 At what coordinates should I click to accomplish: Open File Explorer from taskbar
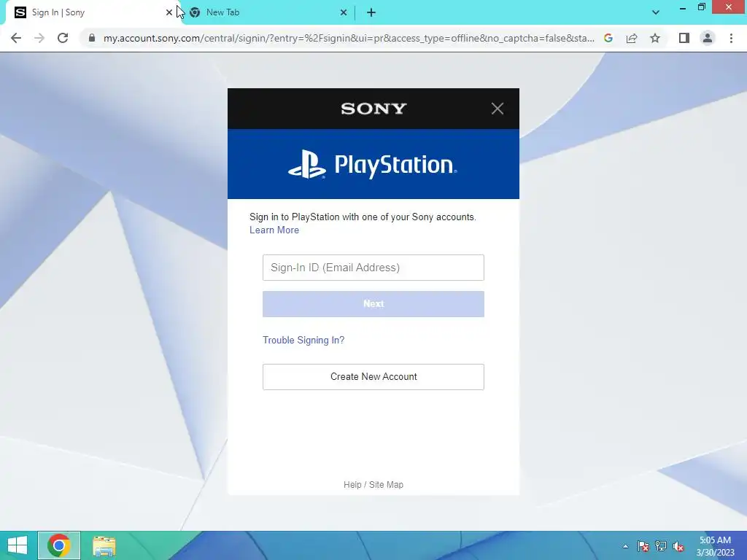(104, 545)
